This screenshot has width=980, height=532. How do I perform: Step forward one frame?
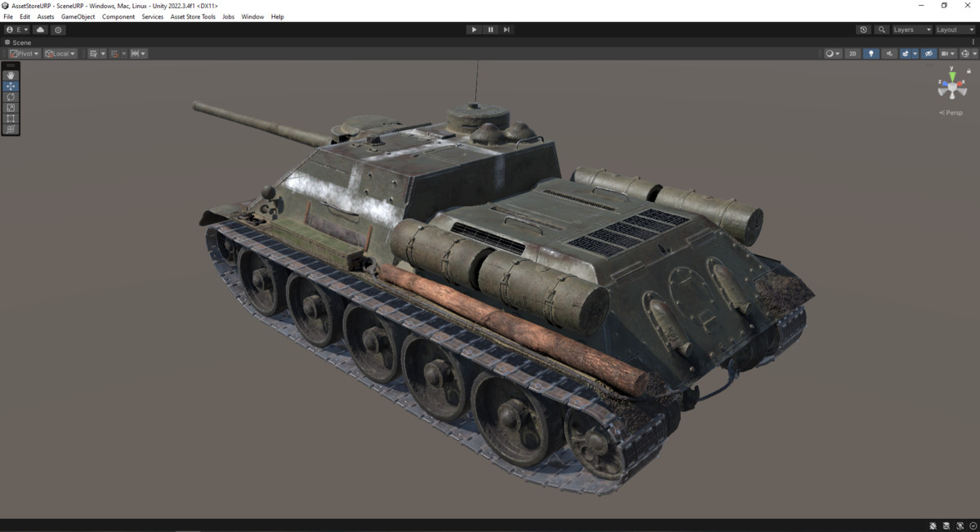[506, 29]
